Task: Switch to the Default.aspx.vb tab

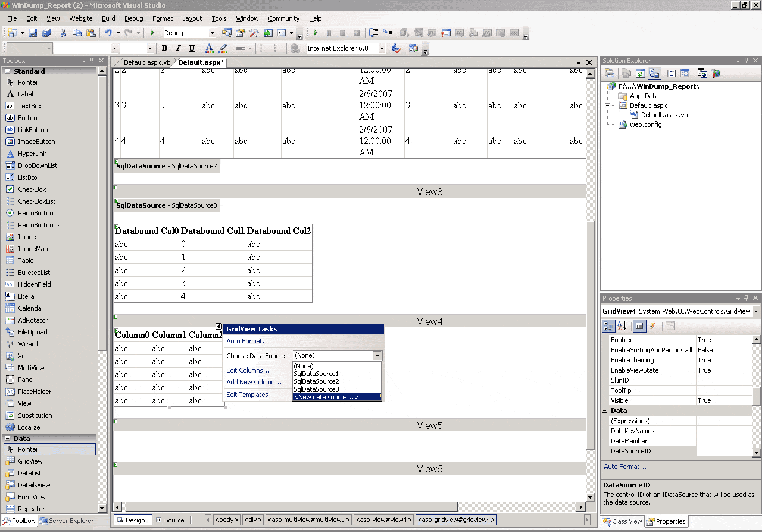Action: pyautogui.click(x=146, y=62)
